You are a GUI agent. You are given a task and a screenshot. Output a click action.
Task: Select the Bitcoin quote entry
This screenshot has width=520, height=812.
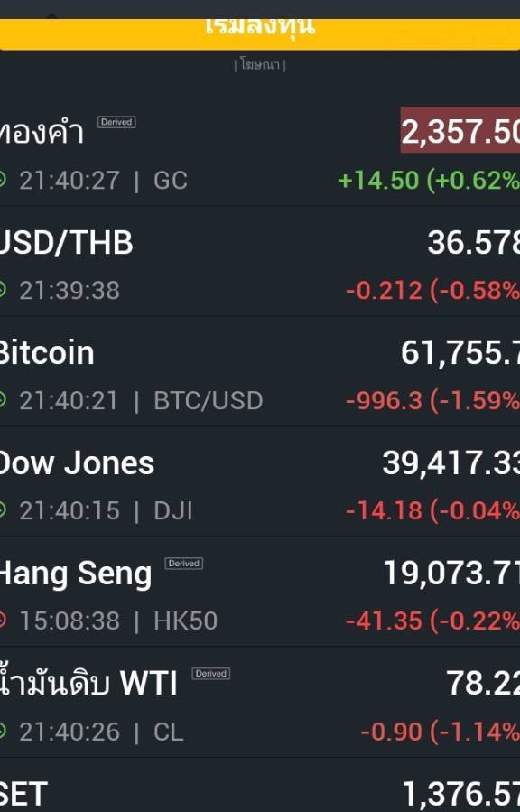pyautogui.click(x=260, y=371)
